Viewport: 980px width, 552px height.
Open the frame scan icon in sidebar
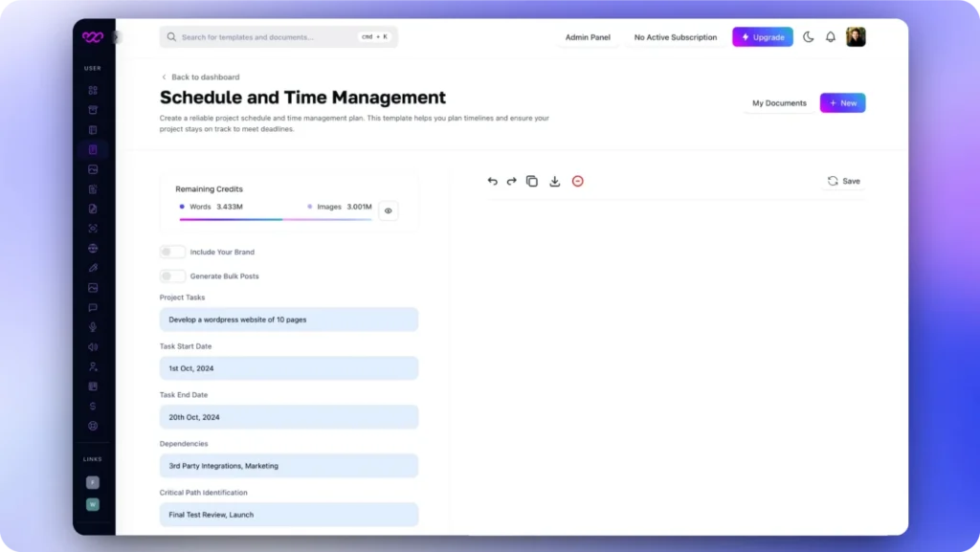tap(93, 229)
